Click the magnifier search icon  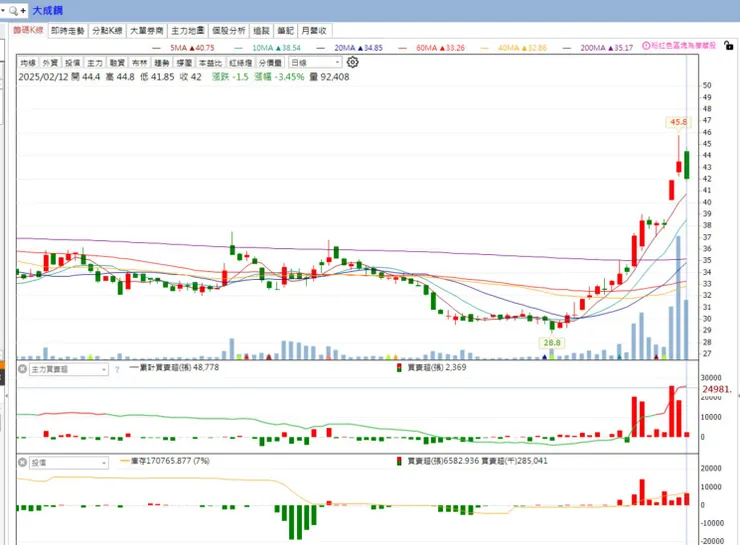[13, 10]
